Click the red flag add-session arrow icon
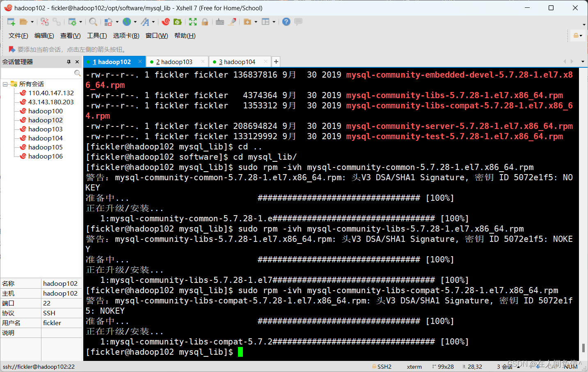This screenshot has width=588, height=372. point(12,49)
